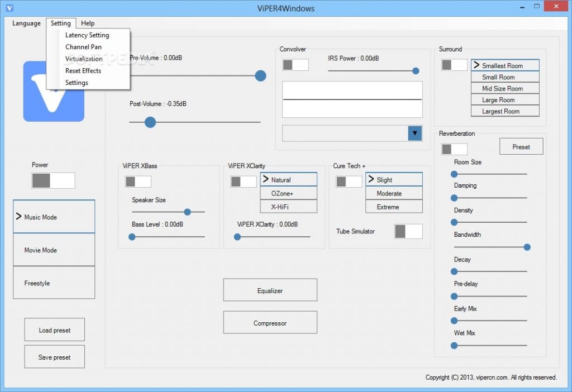Viewport: 572px width, 392px height.
Task: Click the Convolver impulse response waveform display
Action: (x=352, y=99)
